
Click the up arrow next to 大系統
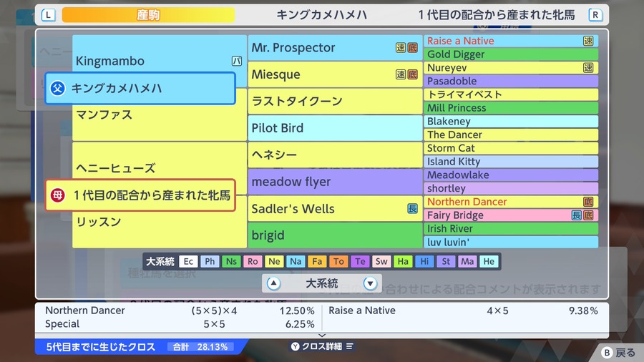[x=273, y=283]
